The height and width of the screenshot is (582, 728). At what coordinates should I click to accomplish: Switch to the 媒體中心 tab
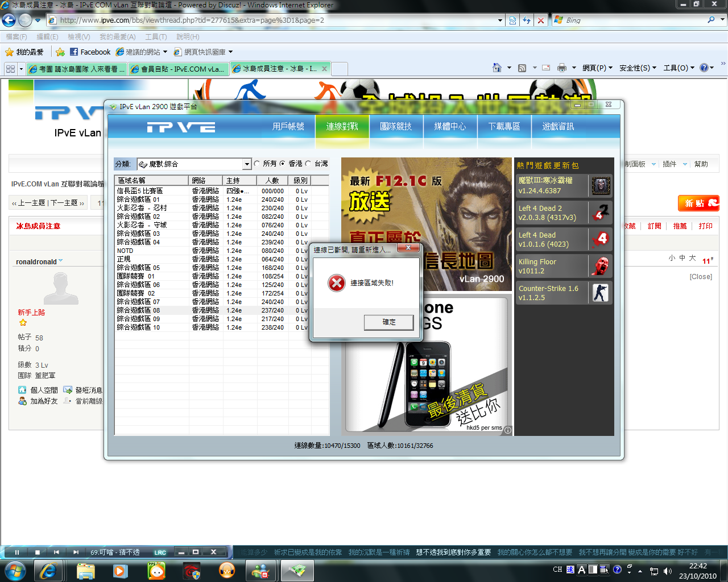coord(450,126)
